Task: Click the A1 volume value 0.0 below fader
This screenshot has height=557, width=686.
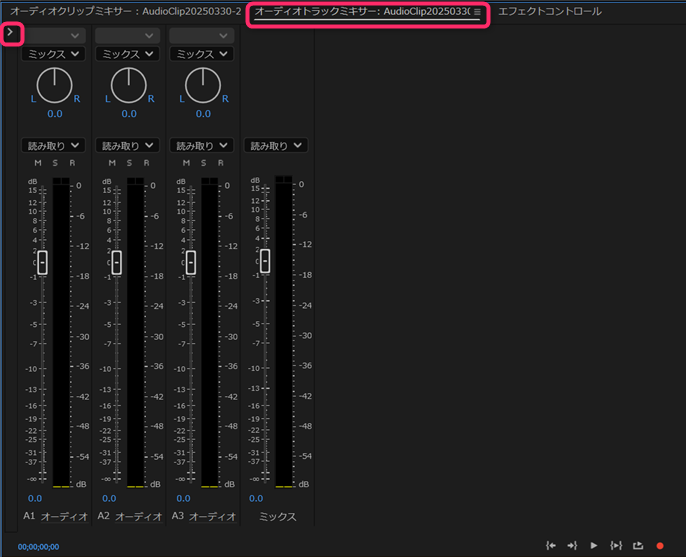Action: click(x=35, y=498)
